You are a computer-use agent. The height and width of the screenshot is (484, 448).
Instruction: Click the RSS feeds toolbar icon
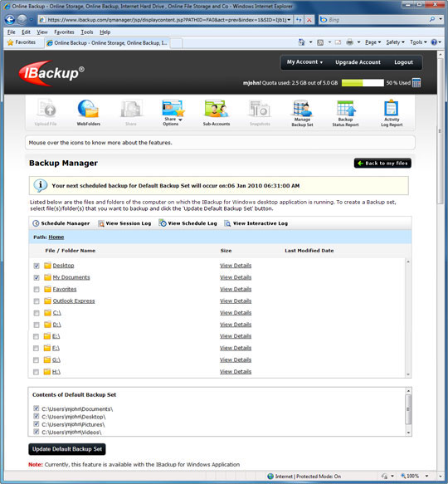320,42
